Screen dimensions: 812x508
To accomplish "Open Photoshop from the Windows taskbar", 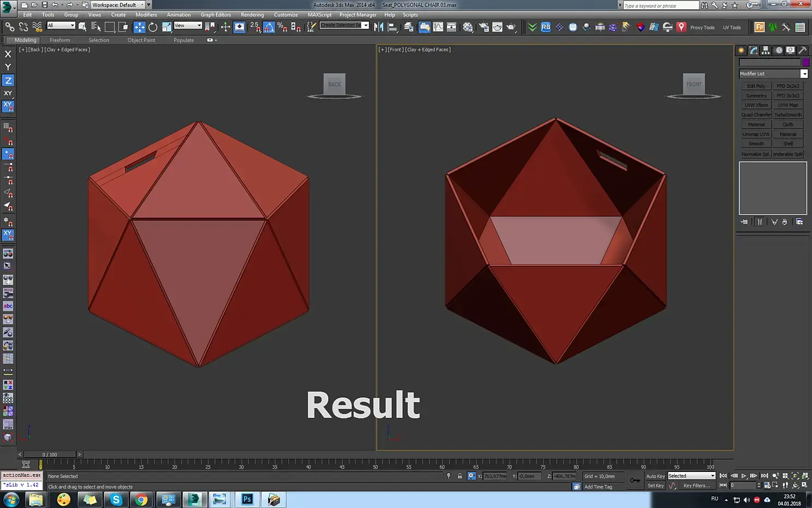I will tap(247, 499).
